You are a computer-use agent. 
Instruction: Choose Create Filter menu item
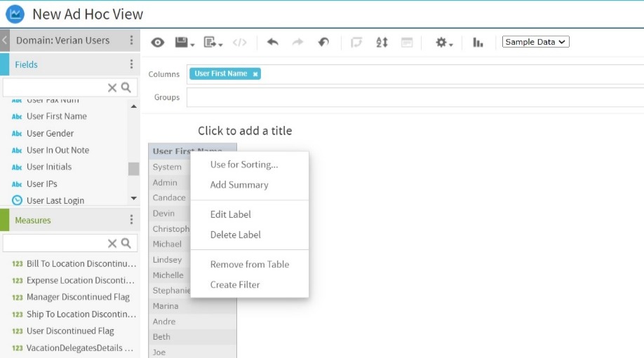[250, 285]
